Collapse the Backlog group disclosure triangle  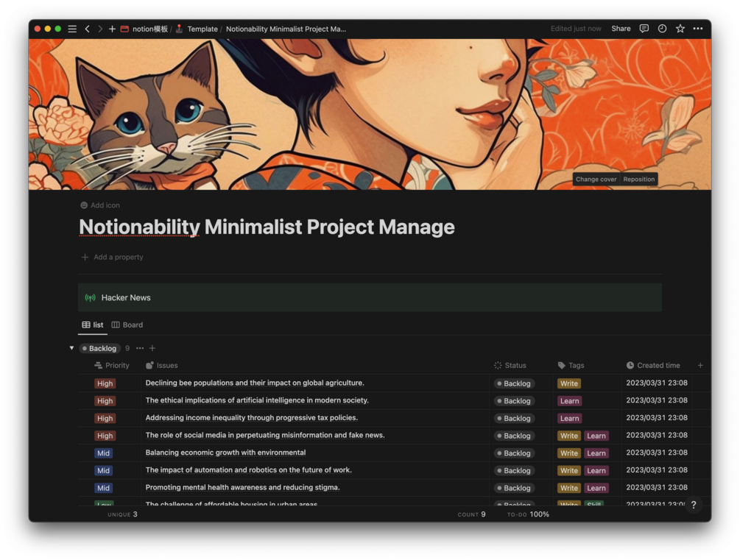71,348
